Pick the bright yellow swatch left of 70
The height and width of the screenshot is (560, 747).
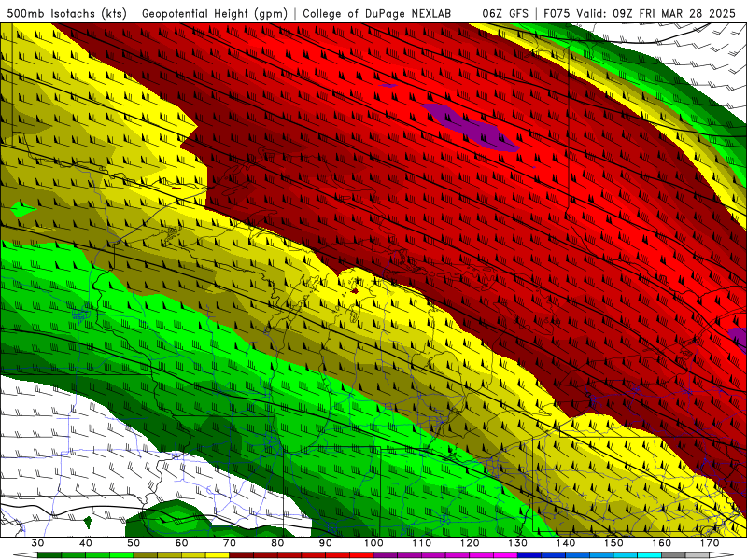pyautogui.click(x=218, y=555)
